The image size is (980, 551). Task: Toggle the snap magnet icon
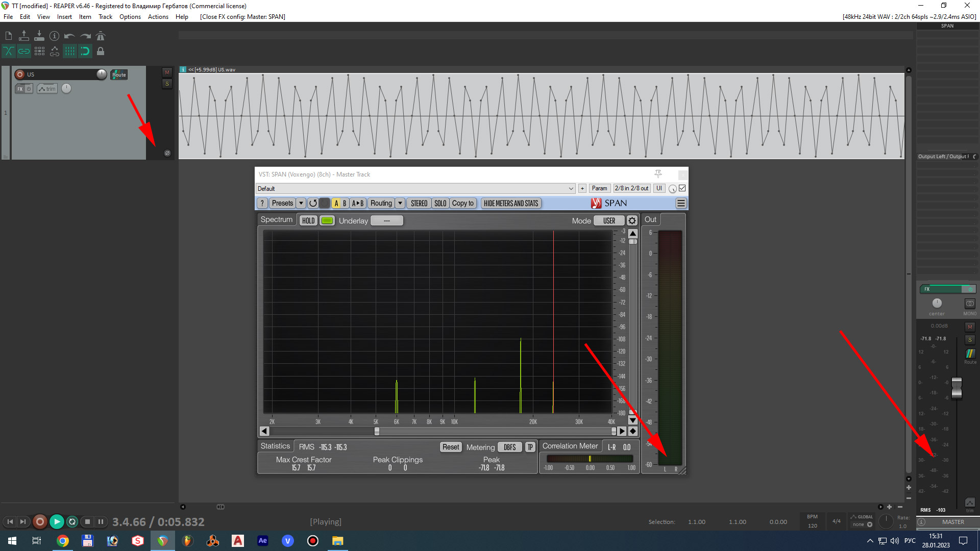click(x=85, y=51)
